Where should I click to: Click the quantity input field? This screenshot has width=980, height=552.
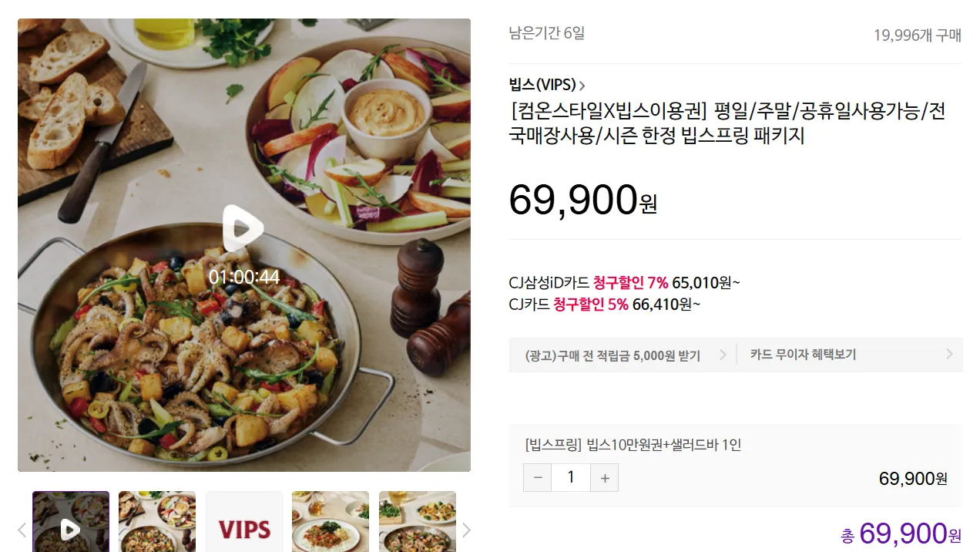point(571,478)
